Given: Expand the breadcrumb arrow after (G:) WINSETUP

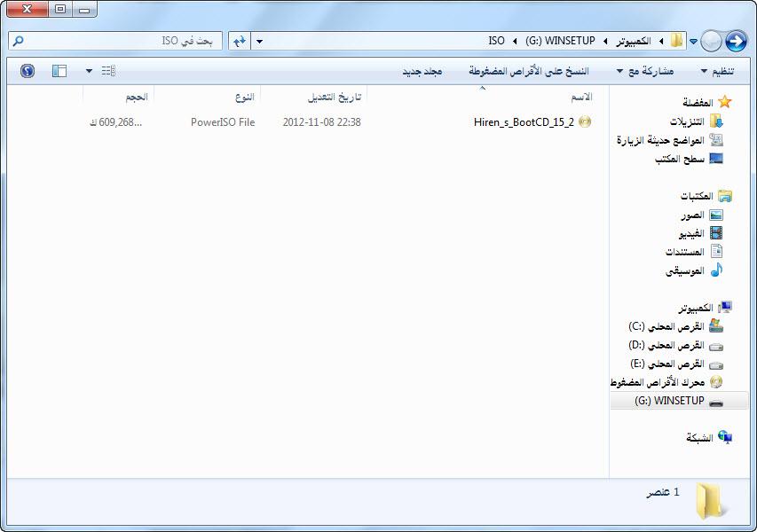Looking at the screenshot, I should point(605,41).
